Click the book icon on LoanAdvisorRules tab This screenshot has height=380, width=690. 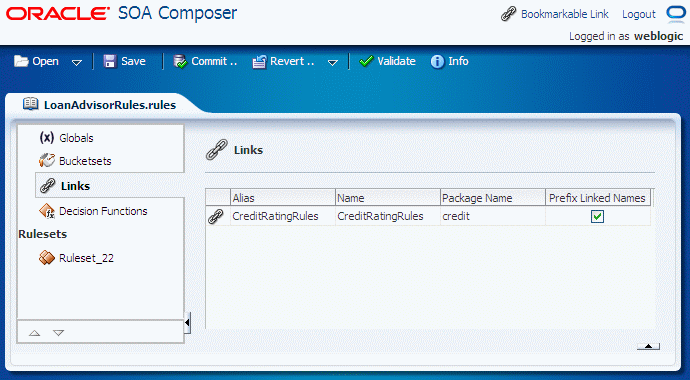[x=30, y=104]
